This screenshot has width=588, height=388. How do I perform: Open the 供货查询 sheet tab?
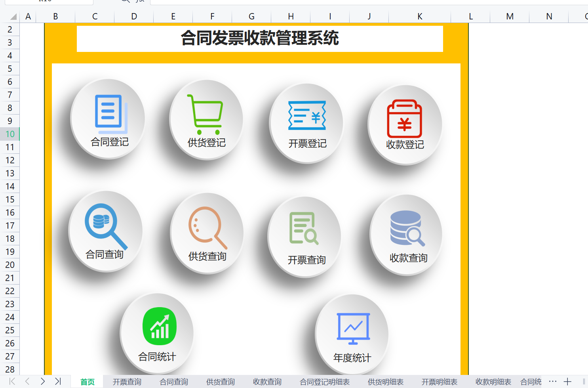point(220,382)
